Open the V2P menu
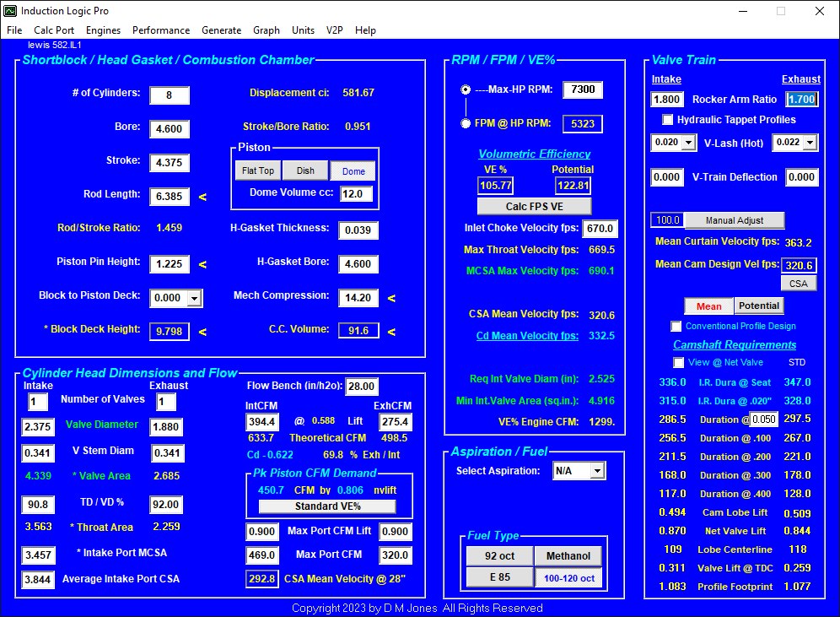Screen dimensions: 840x617 tap(334, 30)
